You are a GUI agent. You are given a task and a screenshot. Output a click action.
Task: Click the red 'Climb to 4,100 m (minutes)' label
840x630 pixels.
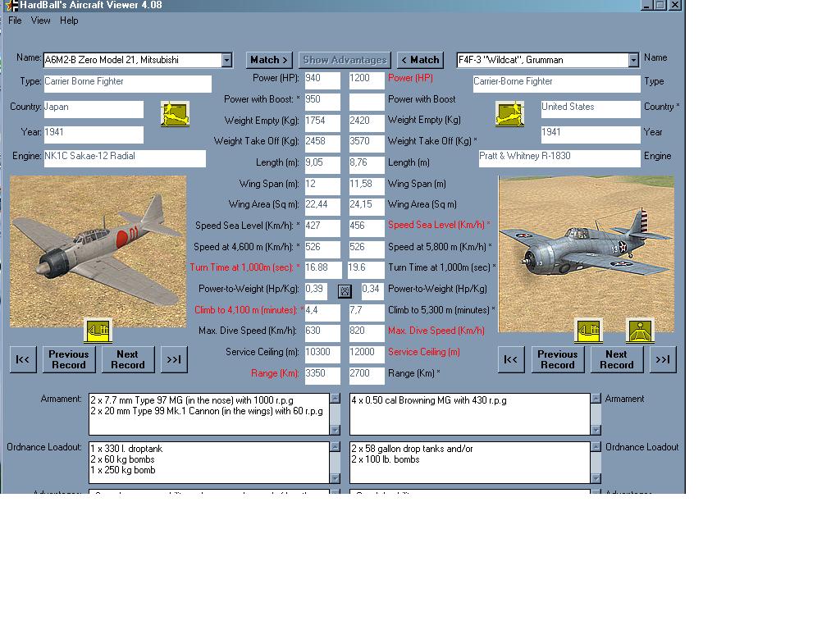(x=246, y=310)
